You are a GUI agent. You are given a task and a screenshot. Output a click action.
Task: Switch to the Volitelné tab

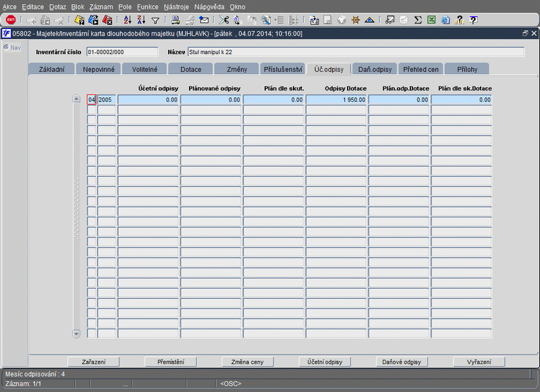144,69
